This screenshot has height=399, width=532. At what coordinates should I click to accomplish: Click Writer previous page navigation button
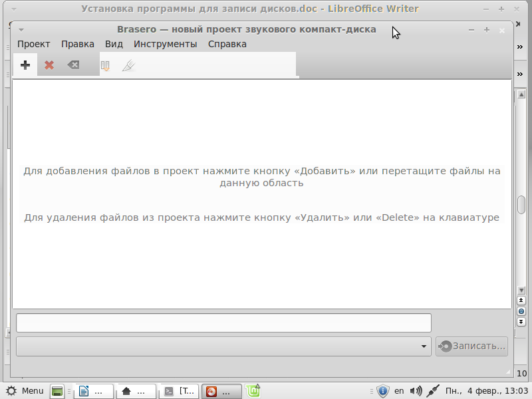pos(521,301)
